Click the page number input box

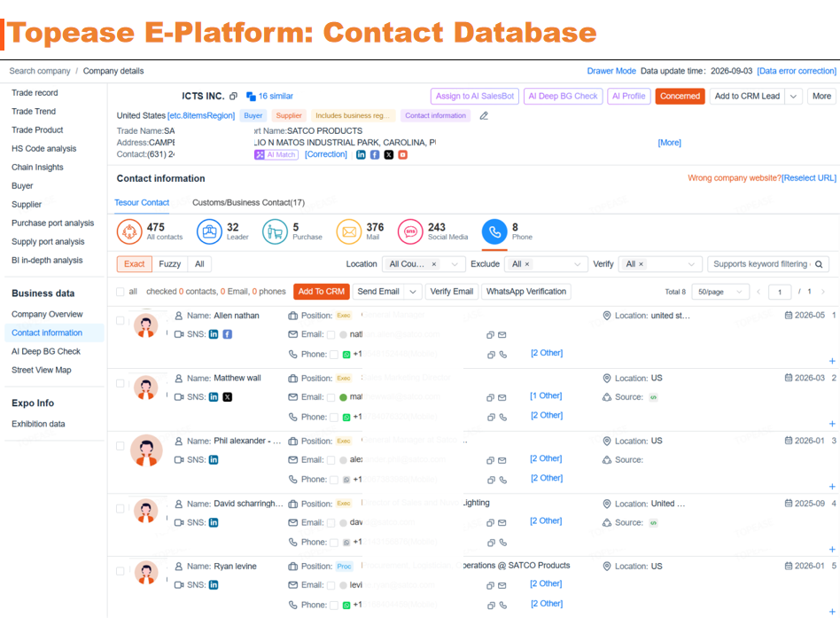pyautogui.click(x=780, y=292)
